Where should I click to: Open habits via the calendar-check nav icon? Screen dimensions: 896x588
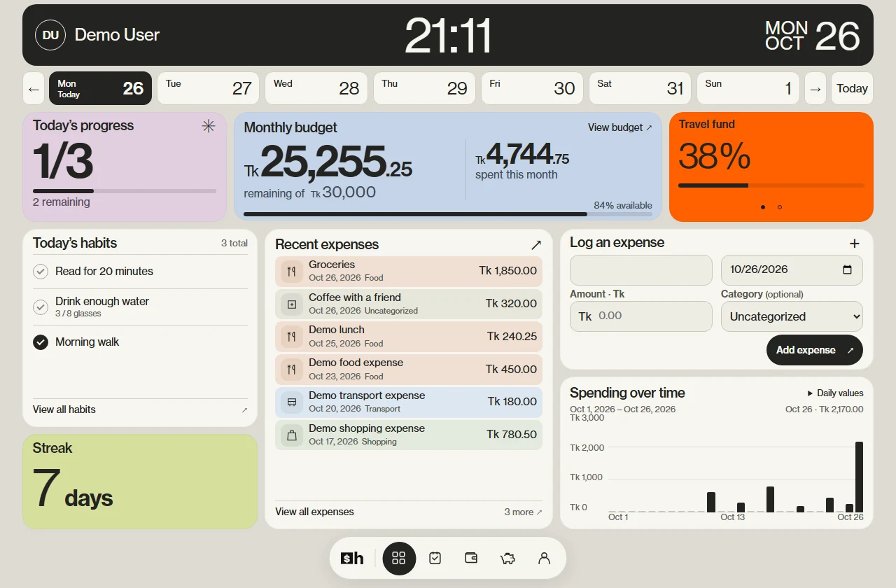click(x=435, y=558)
